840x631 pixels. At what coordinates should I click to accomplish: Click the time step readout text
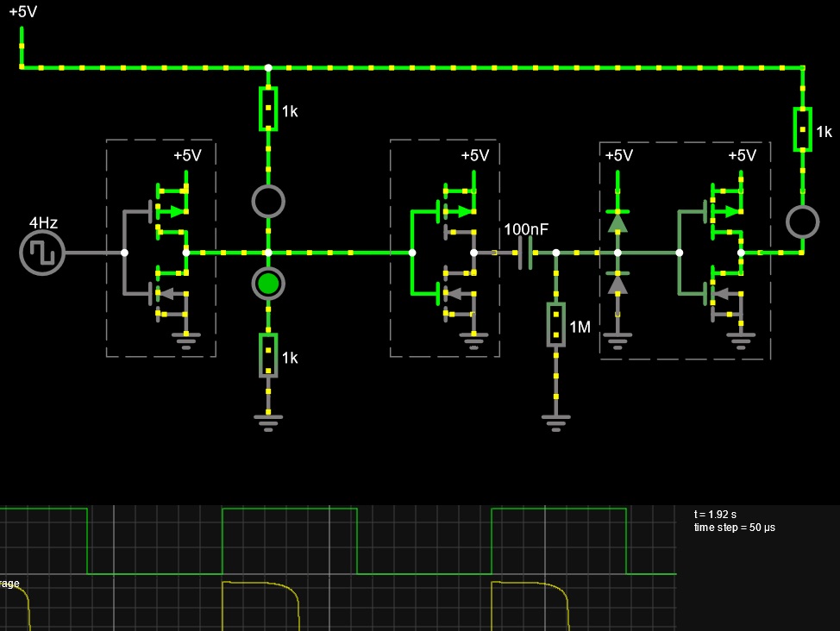point(735,528)
